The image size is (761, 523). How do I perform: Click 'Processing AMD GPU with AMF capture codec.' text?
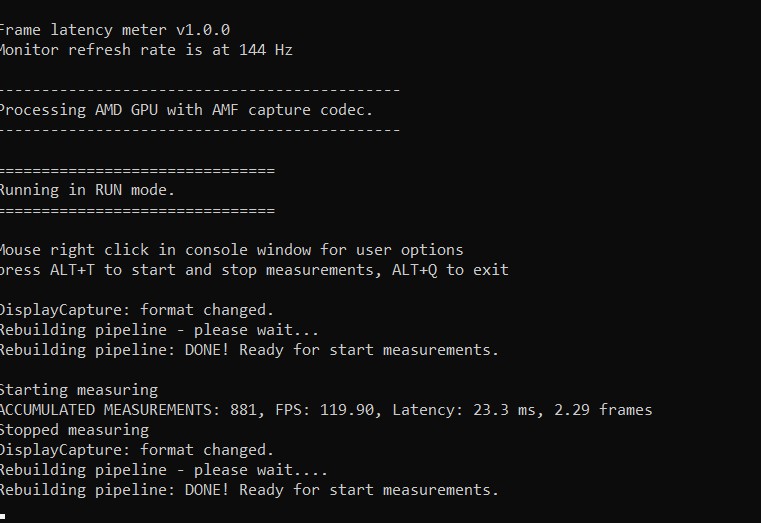click(186, 110)
